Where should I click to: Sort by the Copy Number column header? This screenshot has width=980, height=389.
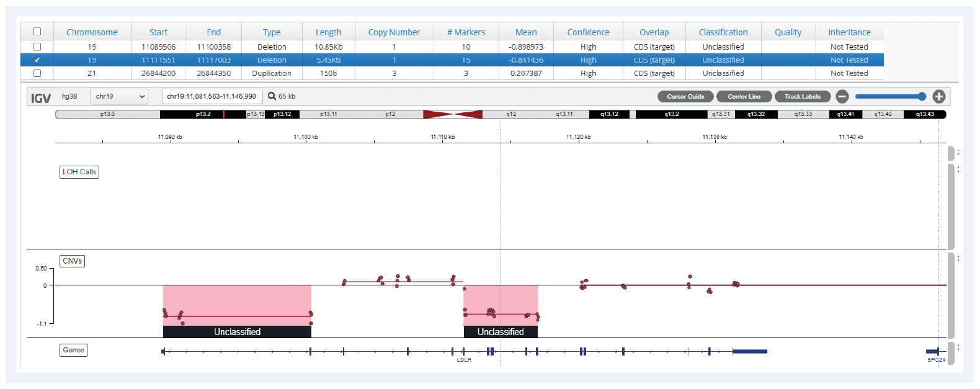pos(394,32)
